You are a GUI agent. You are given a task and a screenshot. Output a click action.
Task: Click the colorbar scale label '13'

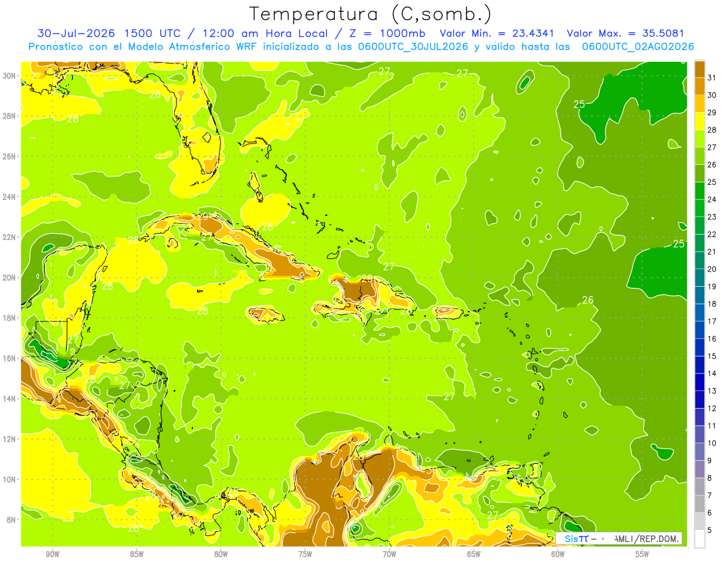click(x=712, y=391)
